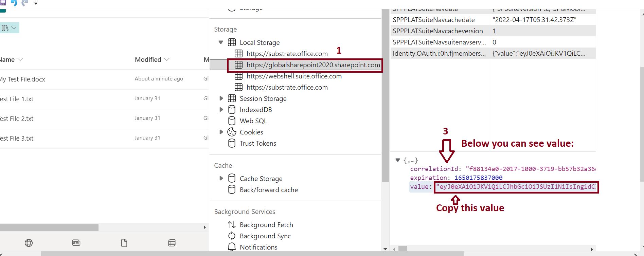Open the Modified column sort chevron
Viewport: 644px width, 256px height.
167,59
